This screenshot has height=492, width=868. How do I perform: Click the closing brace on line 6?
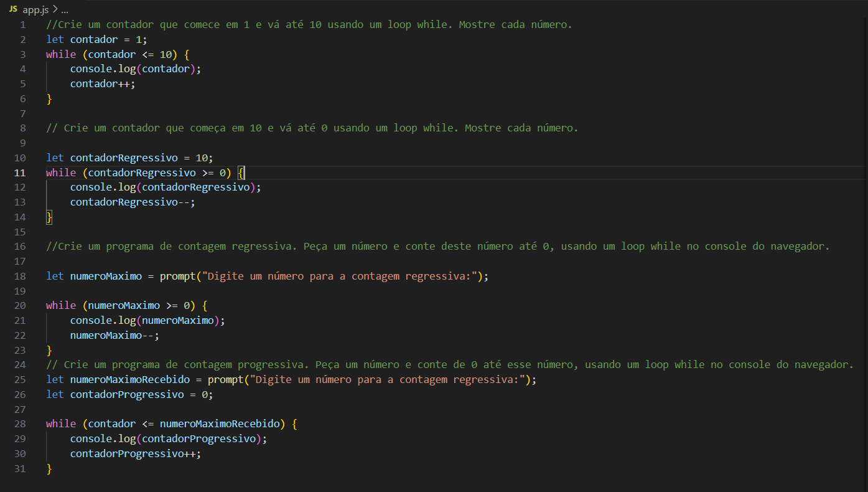[x=49, y=98]
